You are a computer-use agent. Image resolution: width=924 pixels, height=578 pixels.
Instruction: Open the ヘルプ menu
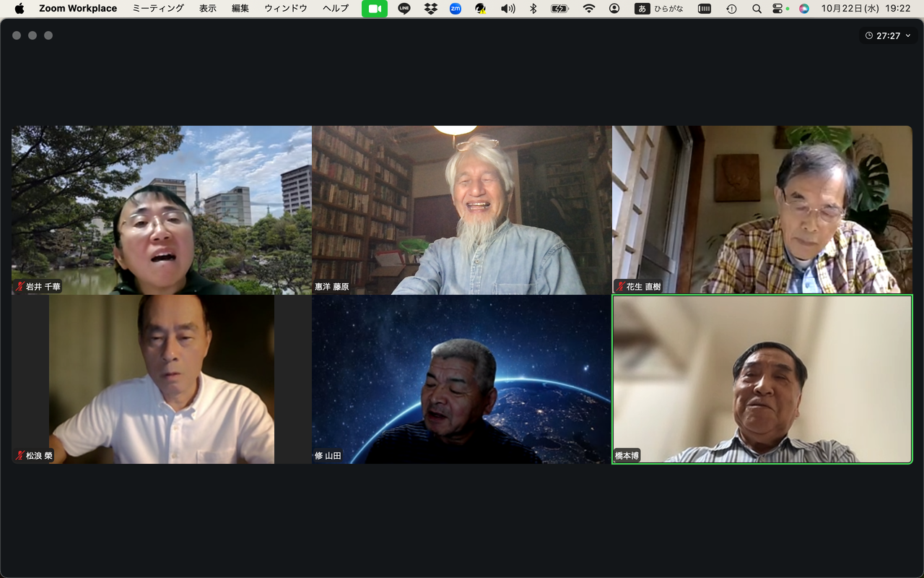[336, 9]
